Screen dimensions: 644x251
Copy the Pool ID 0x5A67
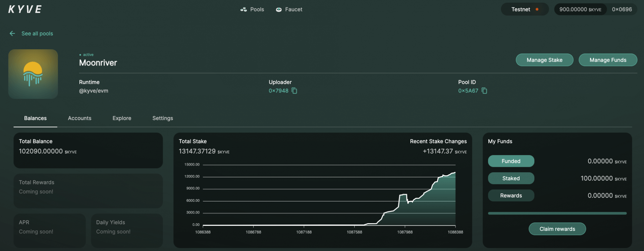[484, 91]
